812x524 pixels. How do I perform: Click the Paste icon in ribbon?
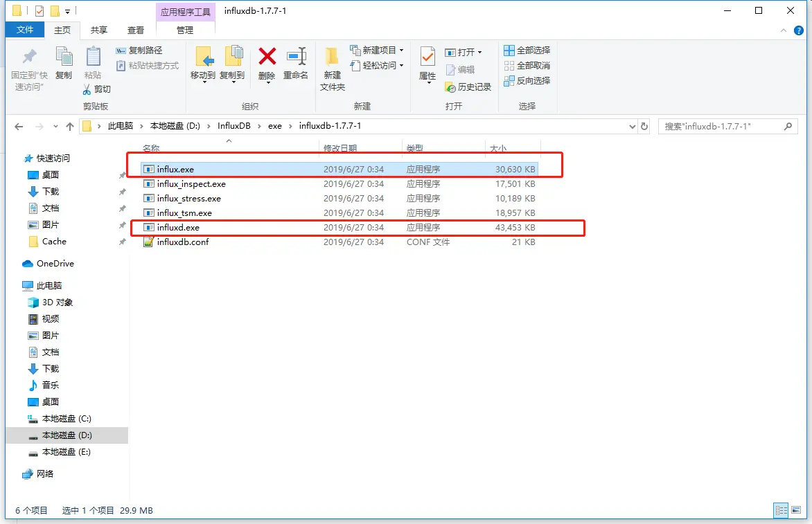pyautogui.click(x=94, y=57)
